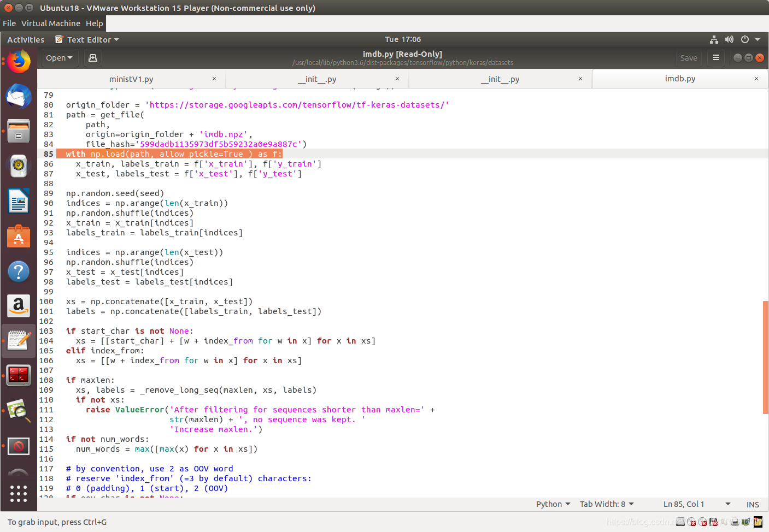
Task: Open the Virtual Machine menu
Action: pyautogui.click(x=51, y=23)
